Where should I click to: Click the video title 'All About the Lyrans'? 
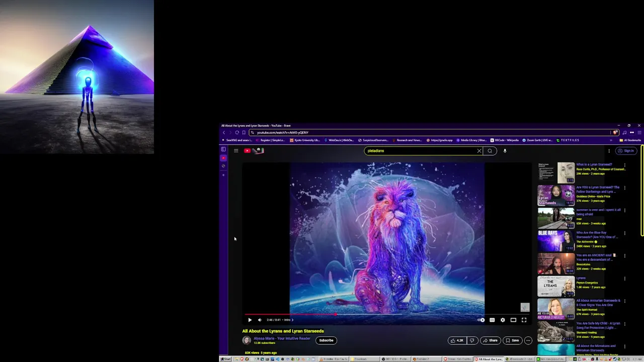(283, 331)
